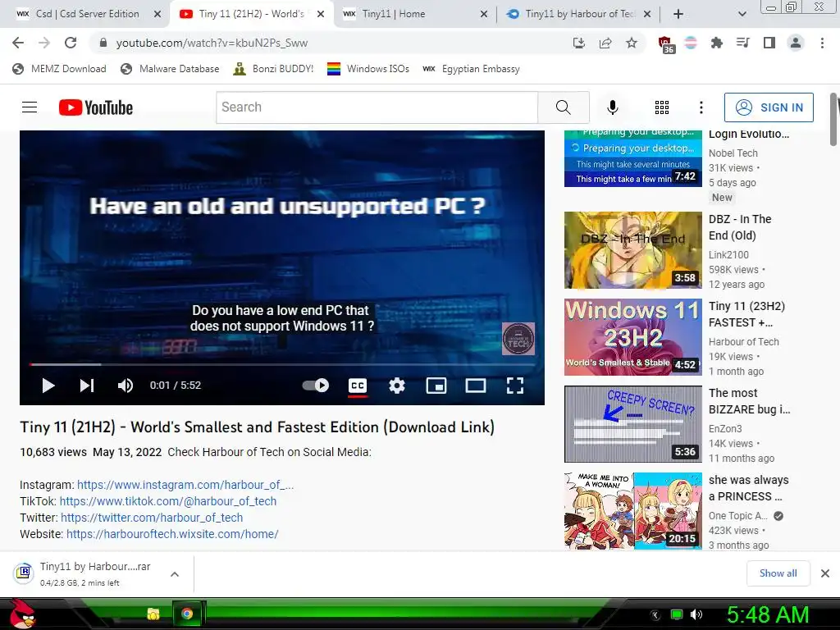The image size is (840, 630).
Task: Mute the video volume
Action: click(x=126, y=386)
